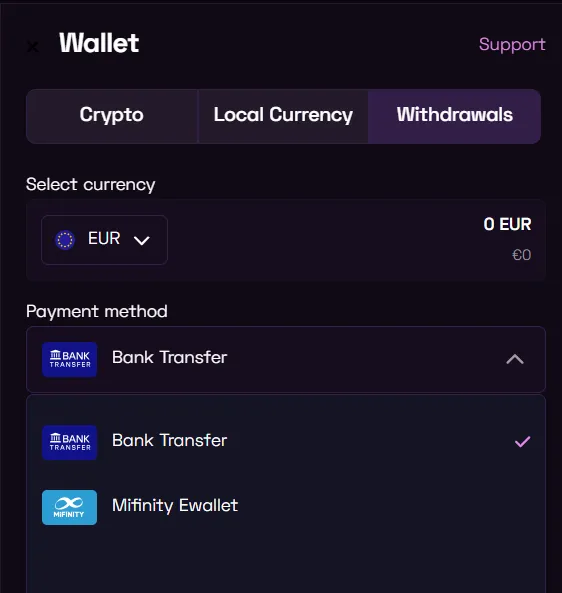Choose the Mifinity Ewallet payment option

point(286,507)
